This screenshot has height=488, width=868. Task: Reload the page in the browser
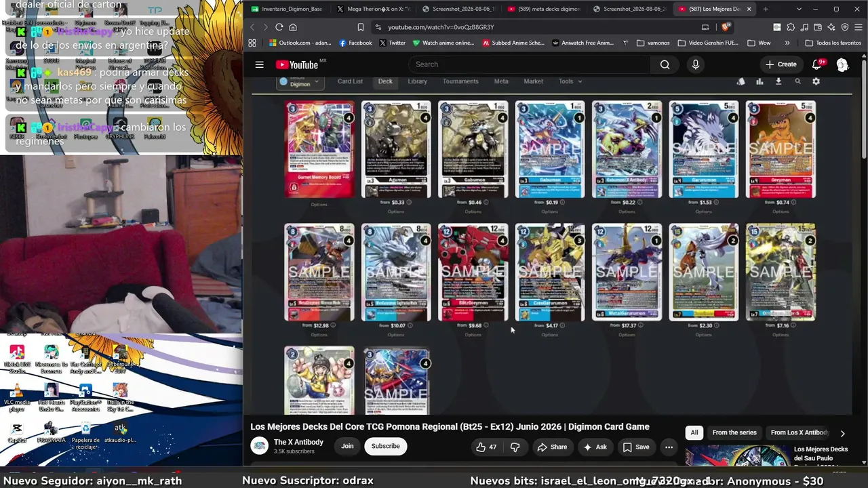[x=279, y=27]
